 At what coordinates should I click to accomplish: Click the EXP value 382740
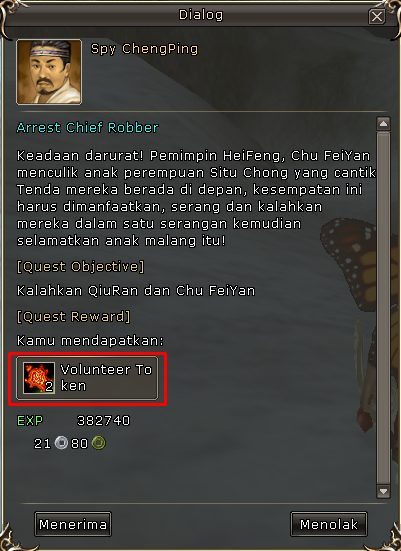coord(103,420)
